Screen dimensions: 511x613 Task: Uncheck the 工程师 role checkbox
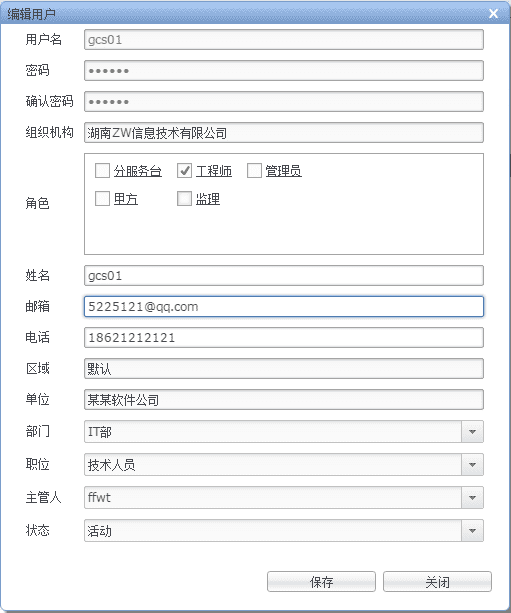click(184, 170)
